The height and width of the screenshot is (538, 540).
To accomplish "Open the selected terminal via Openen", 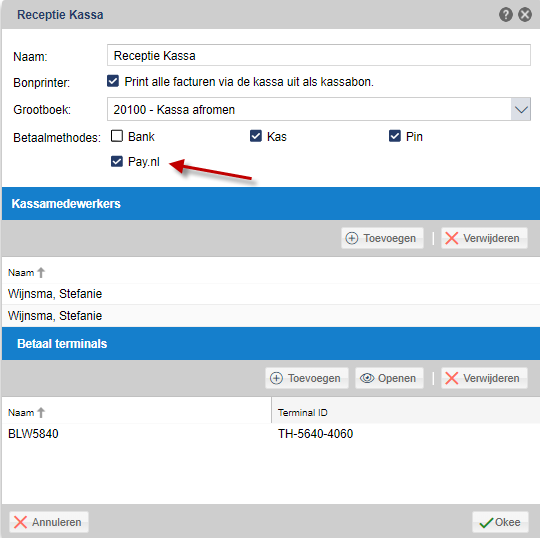I will [389, 378].
